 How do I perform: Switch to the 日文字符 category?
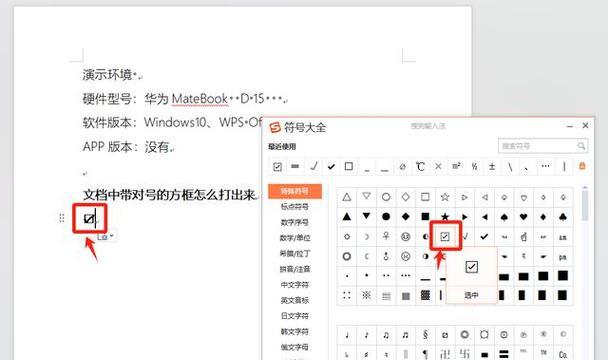point(295,316)
